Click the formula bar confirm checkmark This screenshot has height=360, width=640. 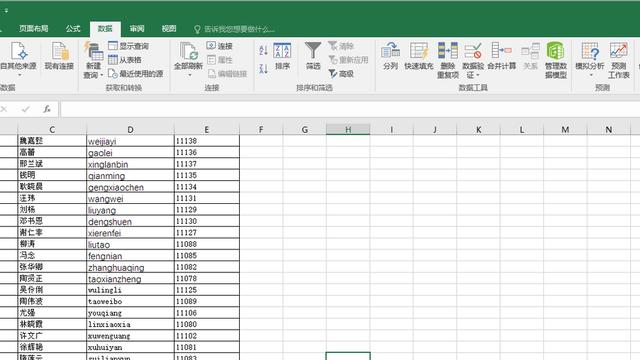25,109
